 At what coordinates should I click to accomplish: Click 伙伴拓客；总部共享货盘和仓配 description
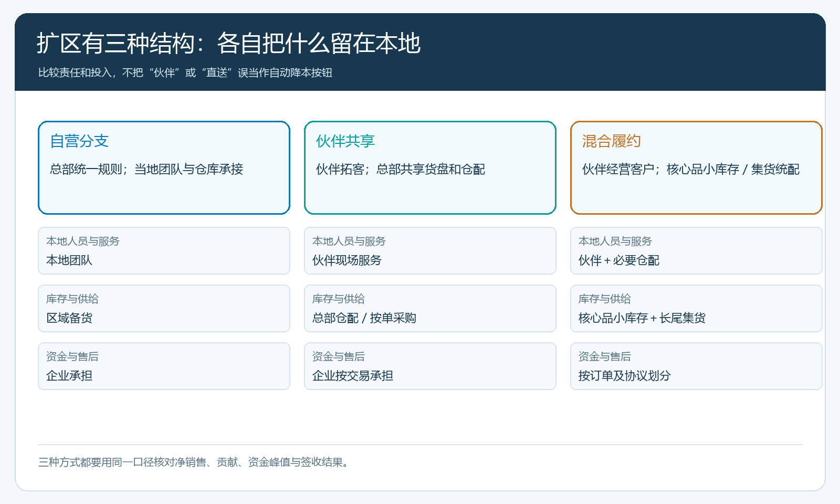(401, 169)
